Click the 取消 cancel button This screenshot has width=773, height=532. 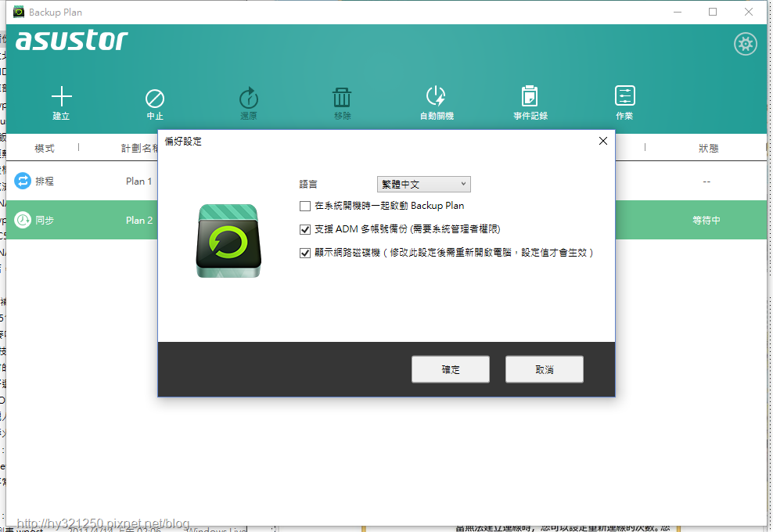(545, 369)
